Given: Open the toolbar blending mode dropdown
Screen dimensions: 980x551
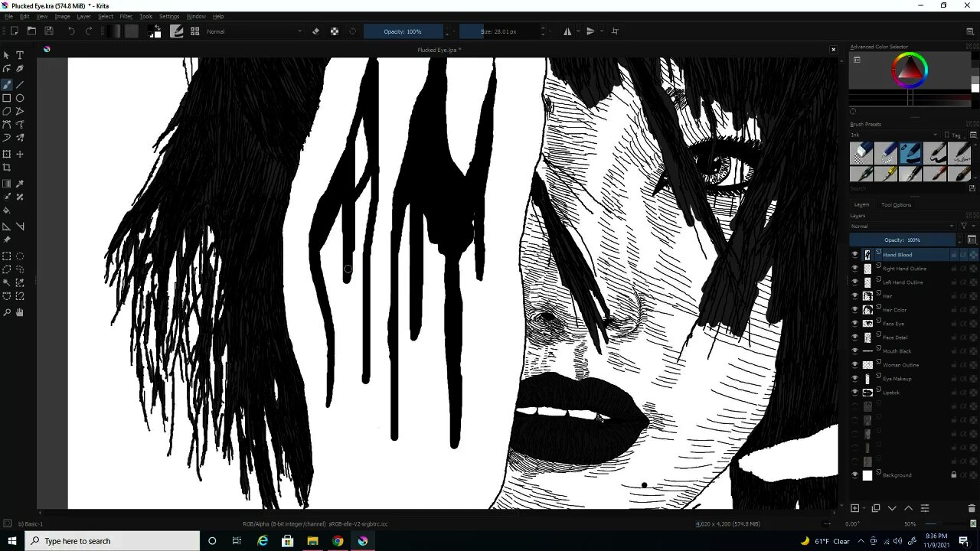Looking at the screenshot, I should pos(254,31).
